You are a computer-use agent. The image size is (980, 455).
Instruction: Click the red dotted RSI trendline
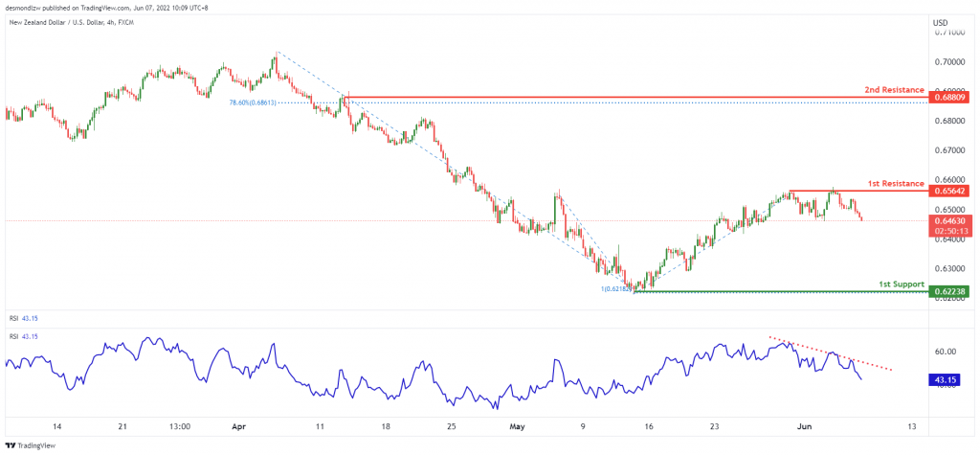tap(832, 353)
